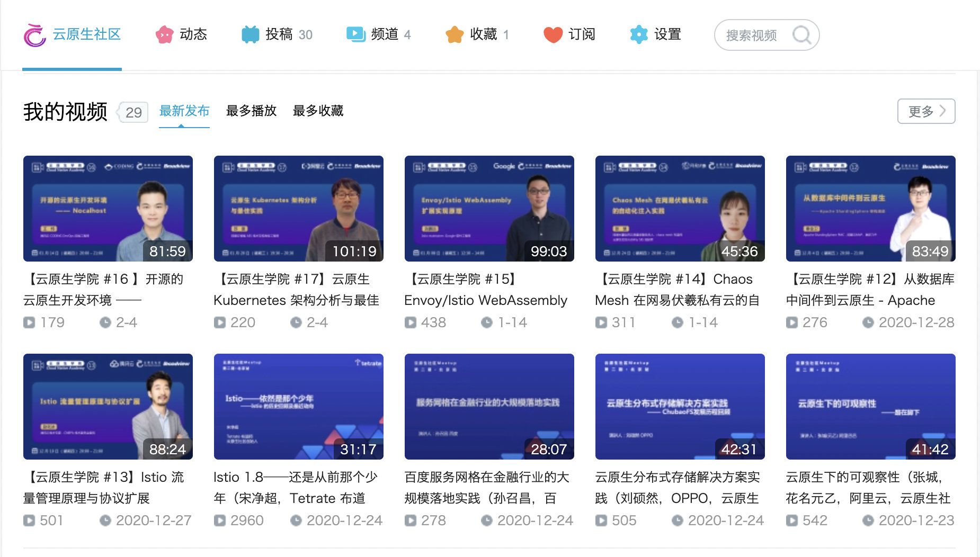Image resolution: width=980 pixels, height=557 pixels.
Task: Switch to 最多播放 sorting tab
Action: pyautogui.click(x=251, y=111)
